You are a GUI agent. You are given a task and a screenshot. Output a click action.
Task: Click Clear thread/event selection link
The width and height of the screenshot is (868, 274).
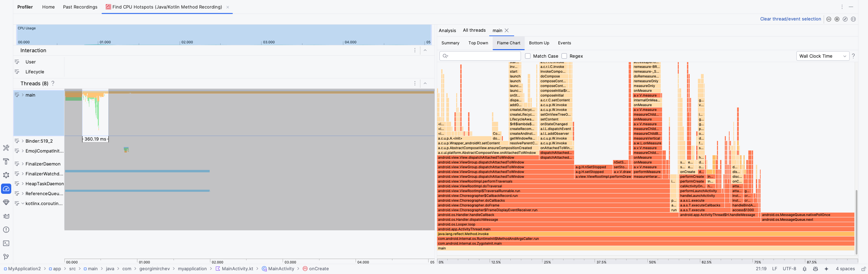pos(790,19)
